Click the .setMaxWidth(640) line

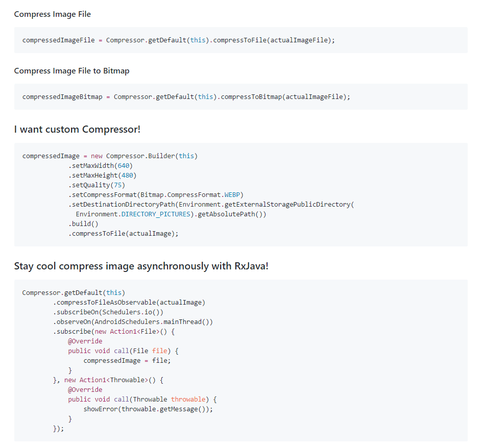101,165
